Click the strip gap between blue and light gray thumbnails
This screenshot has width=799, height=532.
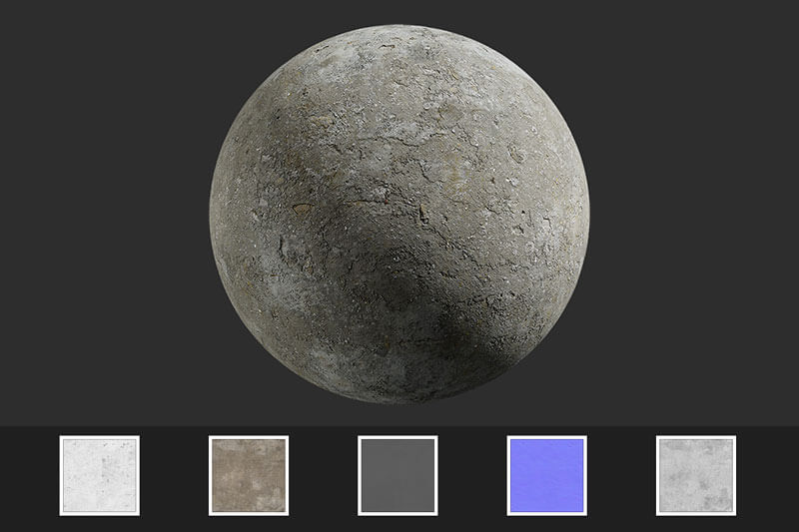[x=621, y=475]
